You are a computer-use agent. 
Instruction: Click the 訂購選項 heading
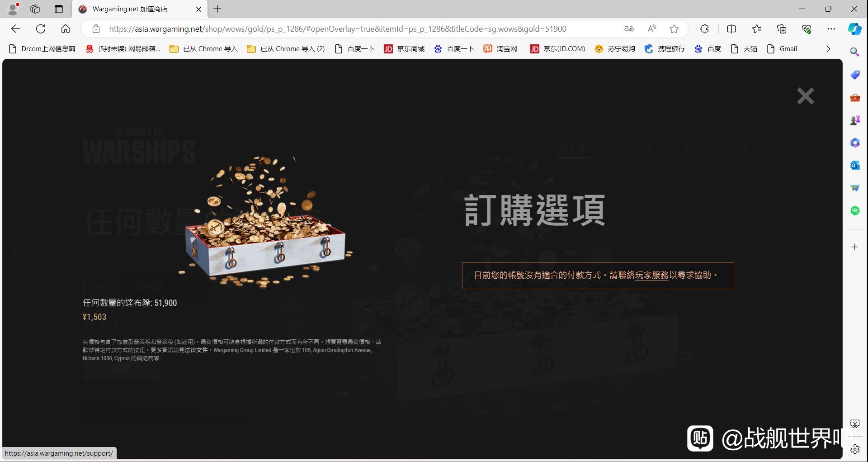click(534, 210)
